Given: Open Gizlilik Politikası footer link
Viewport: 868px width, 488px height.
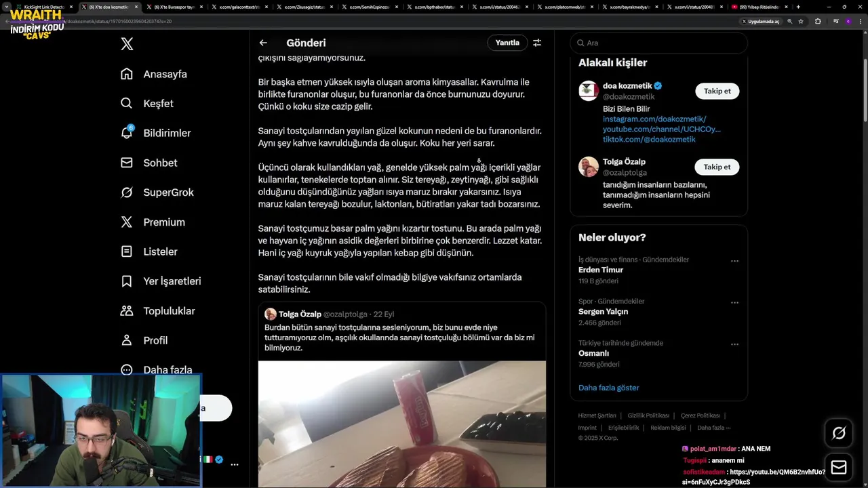Looking at the screenshot, I should coord(648,415).
